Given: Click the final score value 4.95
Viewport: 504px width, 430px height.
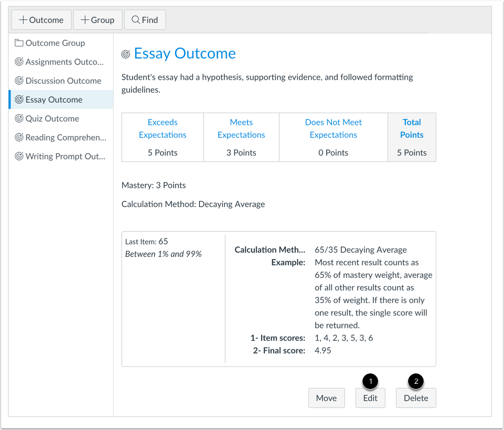Looking at the screenshot, I should [x=323, y=351].
